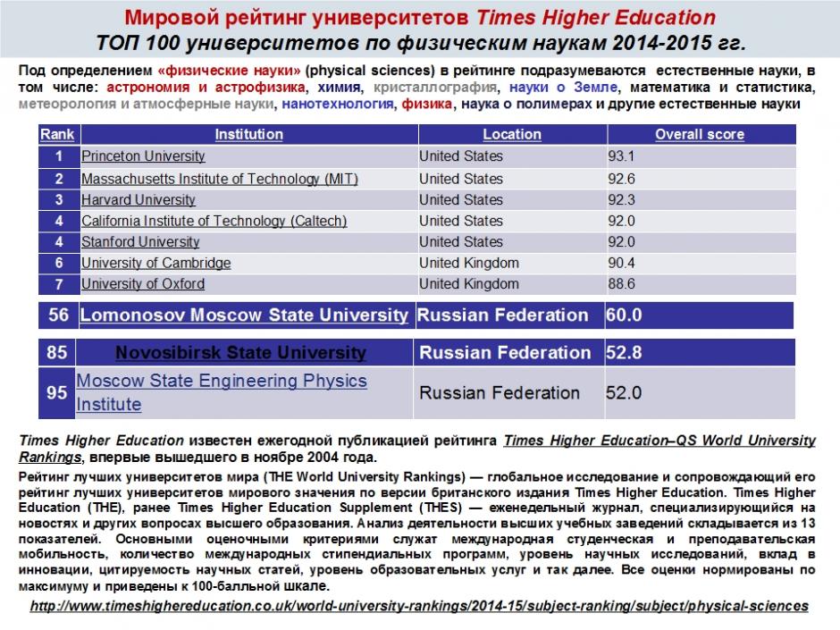Select the 60.0 score in Lomonosov row
The height and width of the screenshot is (630, 840).
point(624,315)
